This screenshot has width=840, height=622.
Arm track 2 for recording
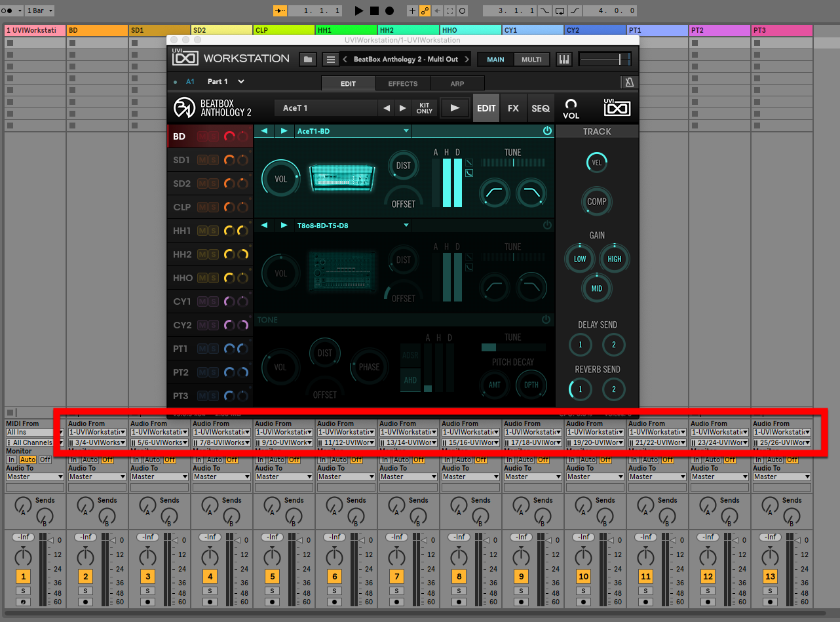pyautogui.click(x=85, y=602)
